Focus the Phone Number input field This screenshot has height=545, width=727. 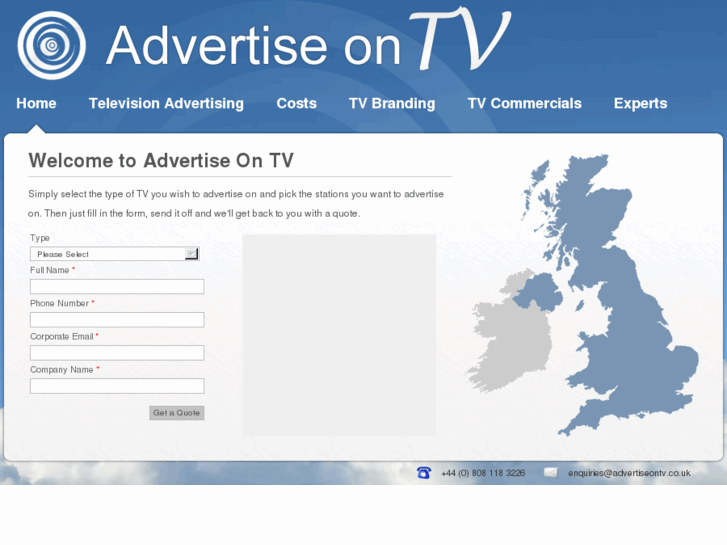click(117, 320)
